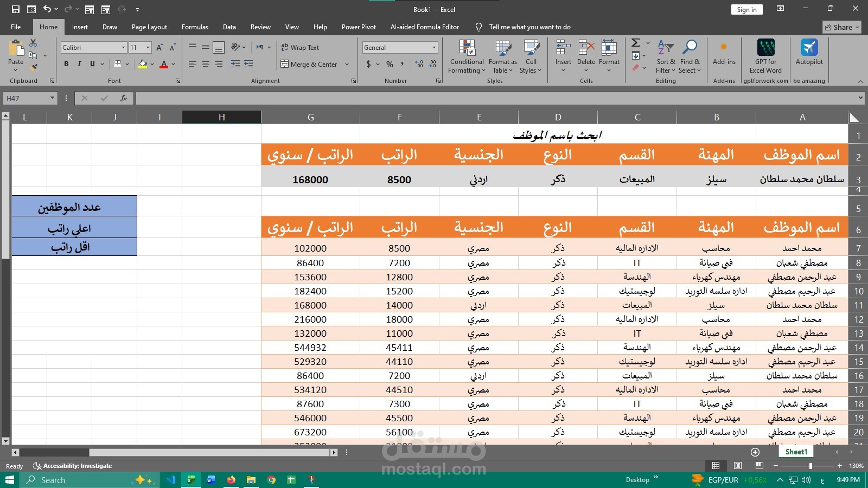Increase font size with the large A icon
868x488 pixels.
159,48
